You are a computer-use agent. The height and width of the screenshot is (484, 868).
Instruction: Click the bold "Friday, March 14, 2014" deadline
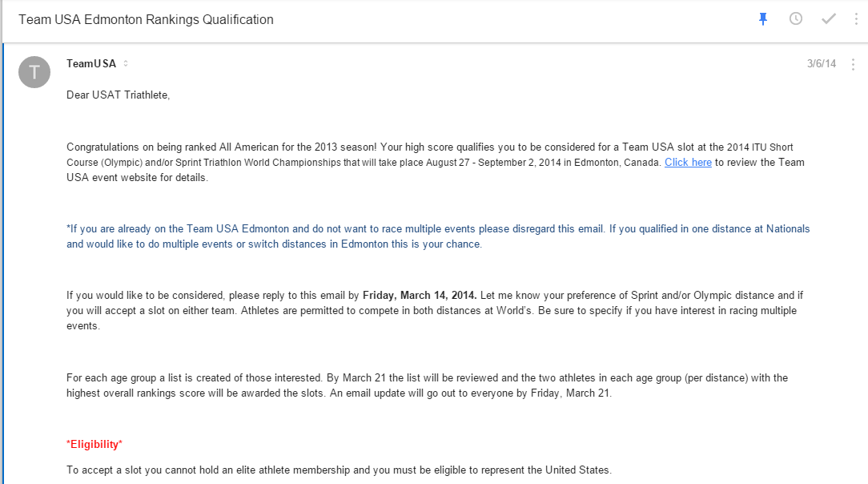tap(420, 295)
